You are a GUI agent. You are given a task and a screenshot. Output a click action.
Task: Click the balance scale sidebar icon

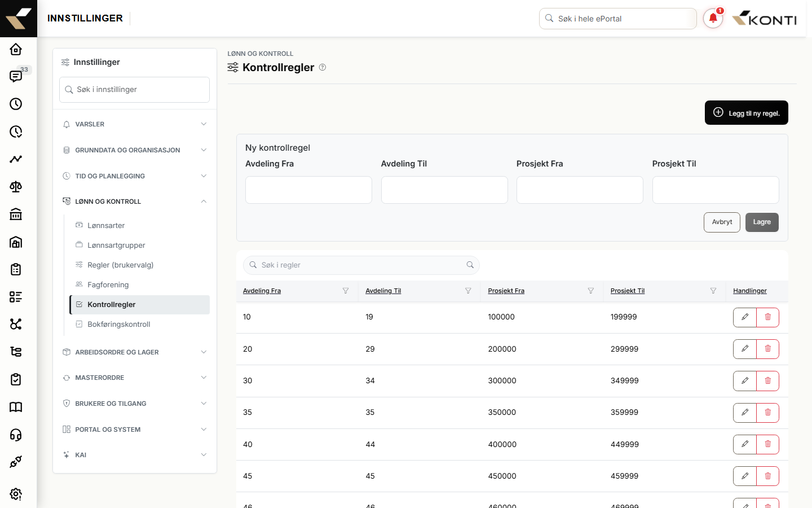pyautogui.click(x=16, y=187)
